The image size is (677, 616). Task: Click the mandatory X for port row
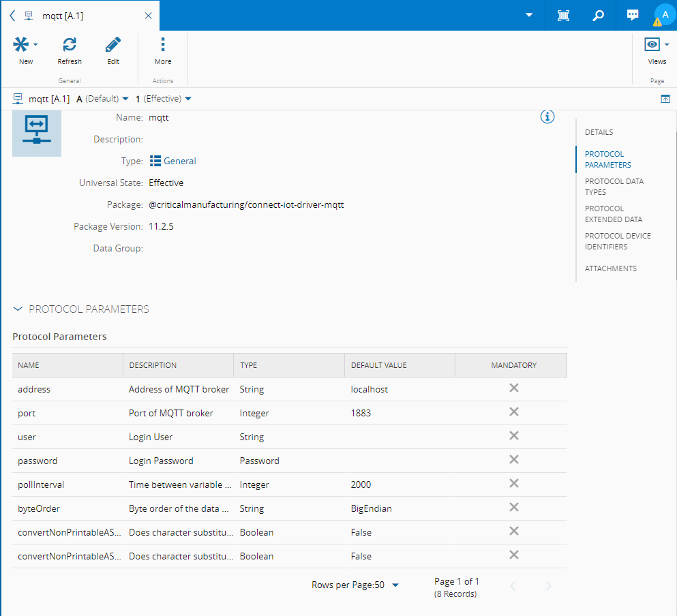pyautogui.click(x=514, y=412)
